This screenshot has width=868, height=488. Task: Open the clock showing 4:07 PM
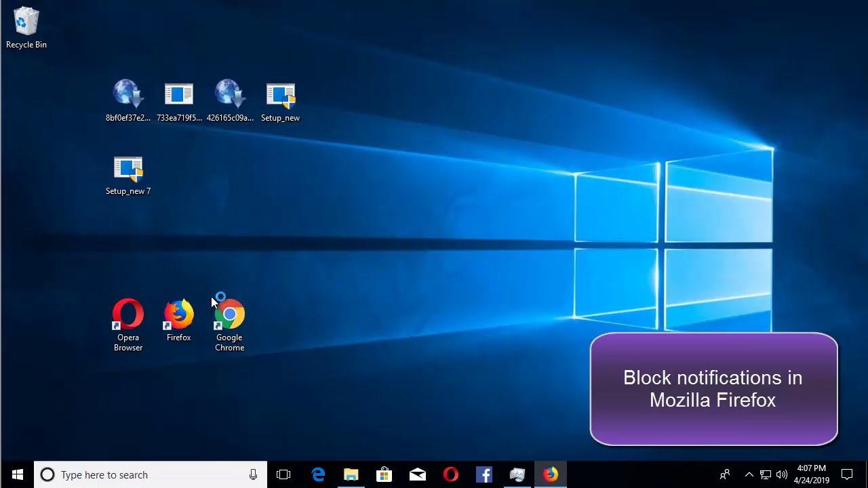812,474
